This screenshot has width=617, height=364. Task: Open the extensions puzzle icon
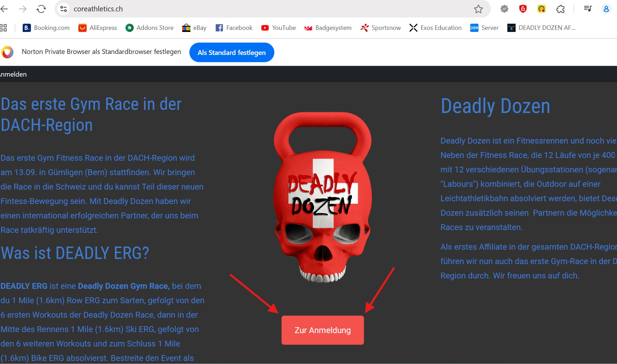coord(560,9)
